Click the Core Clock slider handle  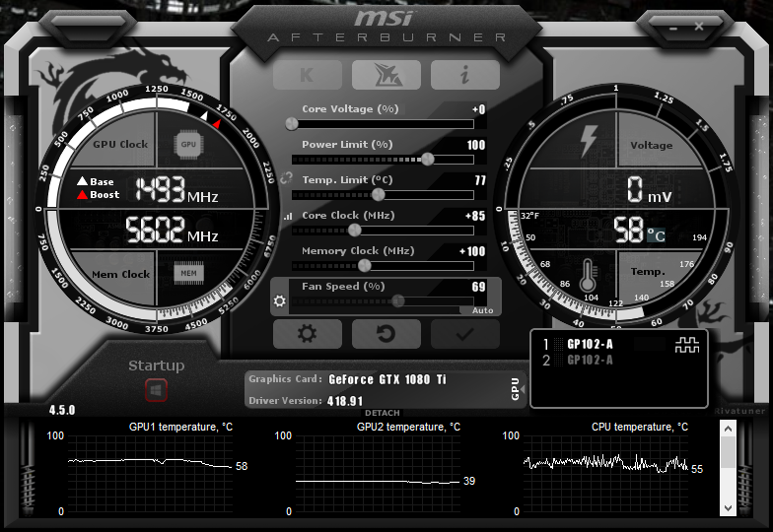(x=355, y=231)
